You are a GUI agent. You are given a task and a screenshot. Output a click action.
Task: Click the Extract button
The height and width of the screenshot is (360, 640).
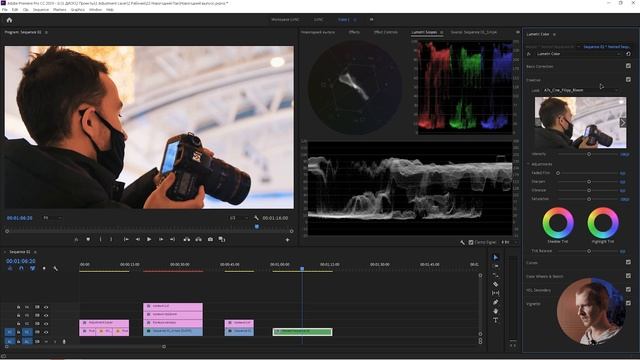click(198, 240)
